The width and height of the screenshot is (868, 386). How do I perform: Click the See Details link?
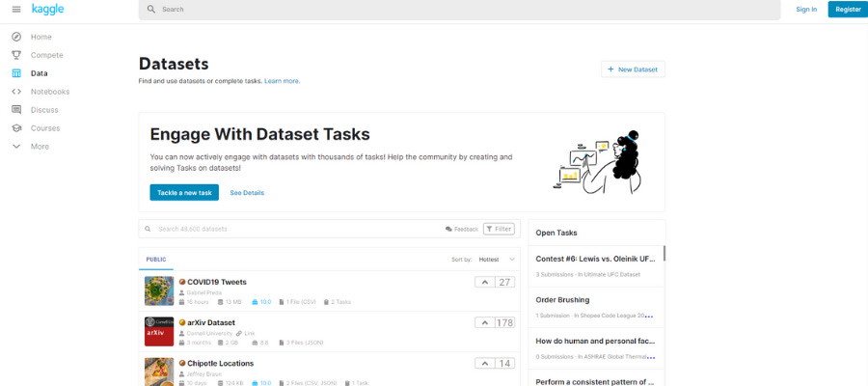(247, 193)
